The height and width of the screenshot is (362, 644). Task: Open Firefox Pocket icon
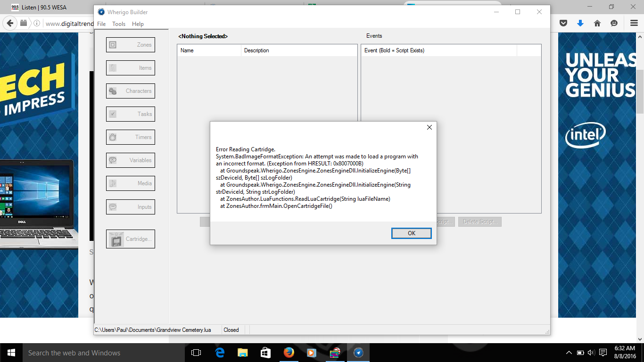coord(563,23)
